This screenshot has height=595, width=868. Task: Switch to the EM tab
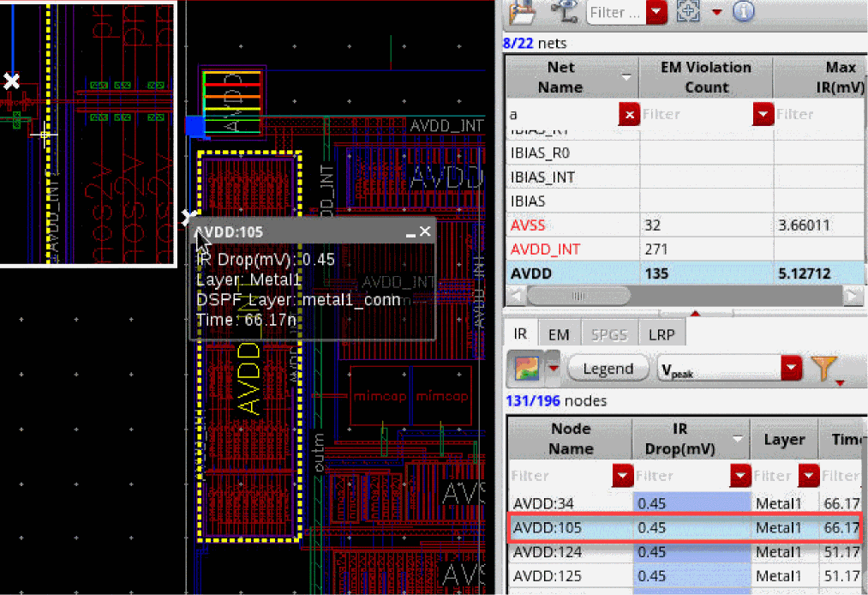559,335
